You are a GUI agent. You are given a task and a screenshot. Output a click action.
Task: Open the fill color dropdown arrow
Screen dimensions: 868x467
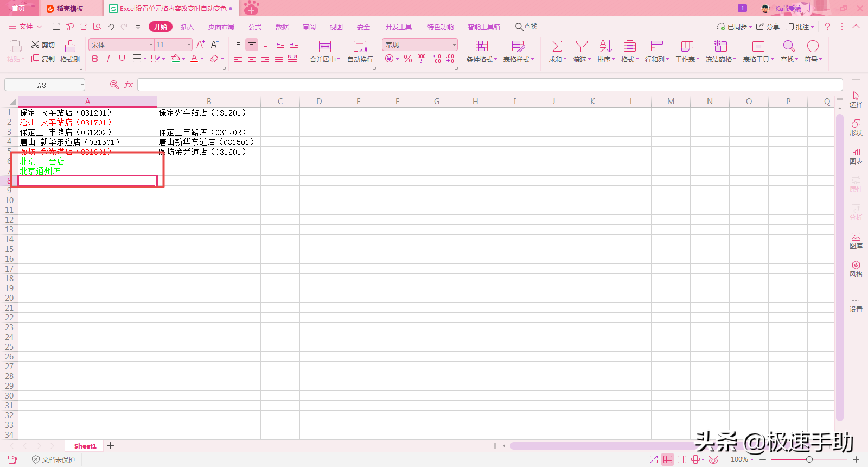[x=184, y=59]
